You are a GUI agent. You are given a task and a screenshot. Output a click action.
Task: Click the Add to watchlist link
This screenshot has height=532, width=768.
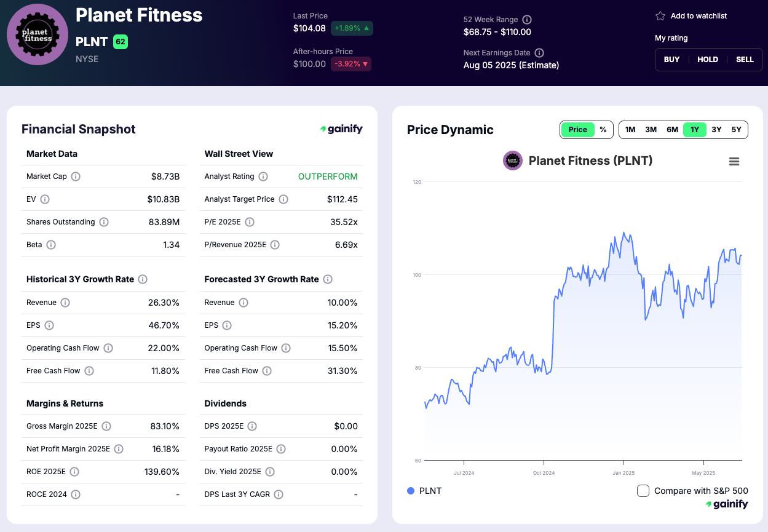pos(699,16)
